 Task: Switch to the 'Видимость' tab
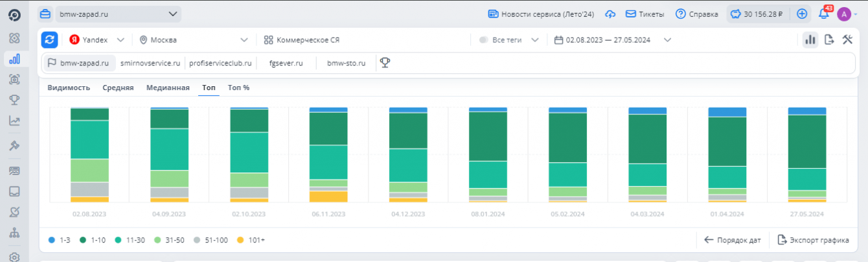pyautogui.click(x=69, y=88)
